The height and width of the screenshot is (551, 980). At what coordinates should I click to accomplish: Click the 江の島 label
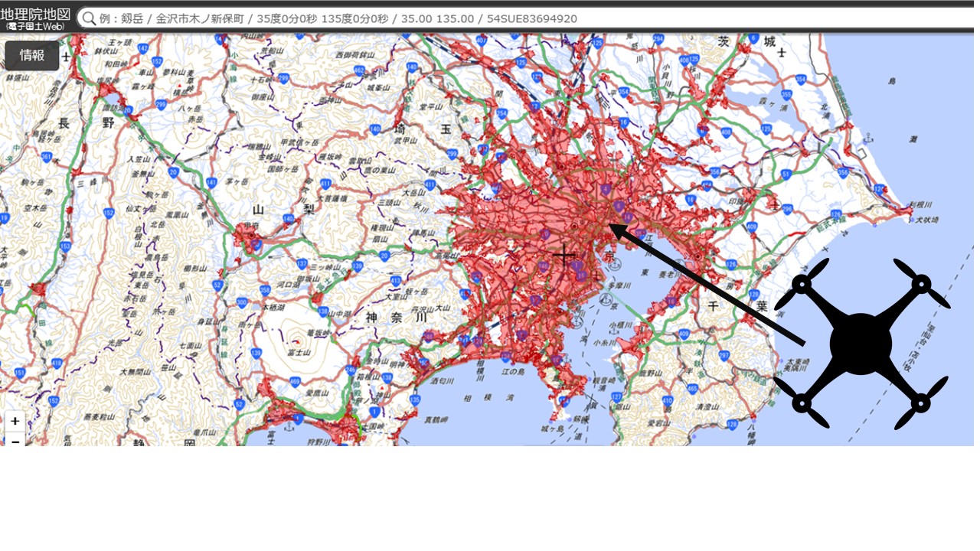pyautogui.click(x=513, y=372)
